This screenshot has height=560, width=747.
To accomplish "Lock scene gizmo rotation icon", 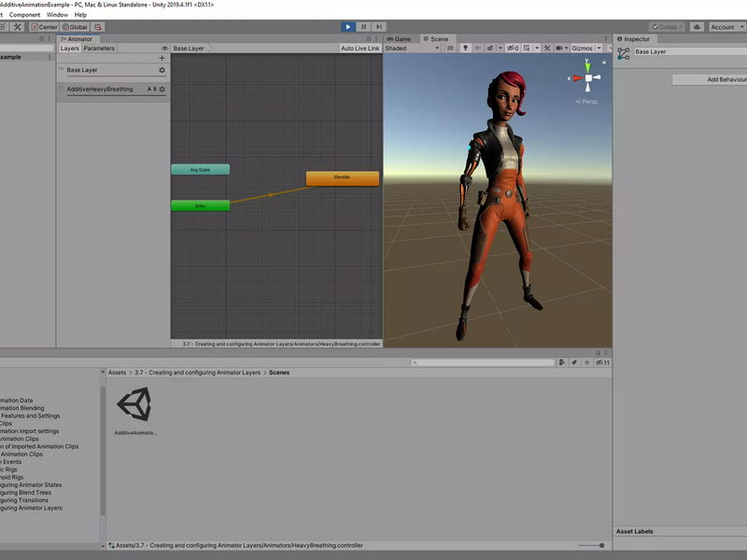I will tap(604, 62).
